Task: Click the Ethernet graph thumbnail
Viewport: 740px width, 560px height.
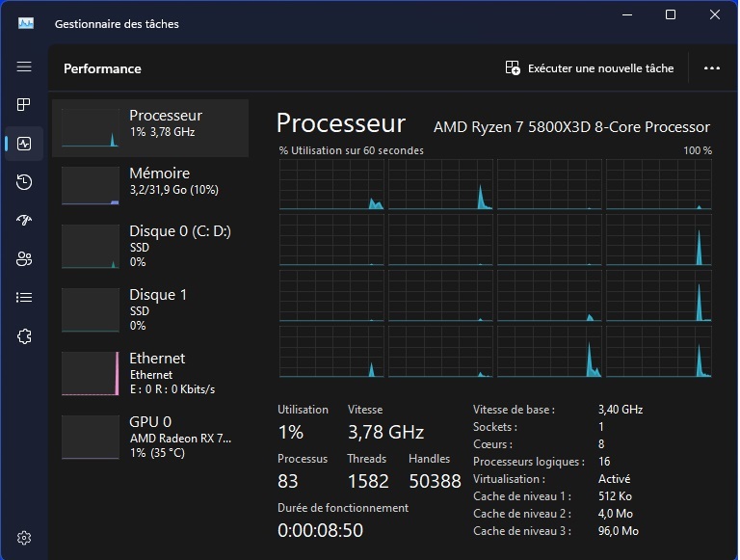Action: pyautogui.click(x=90, y=373)
